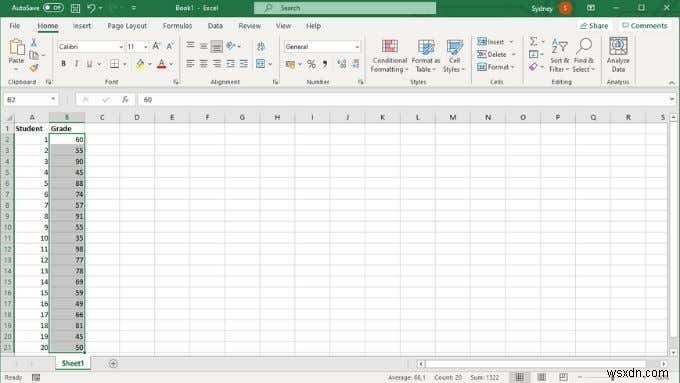Viewport: 680px width, 383px height.
Task: Open the Review tab
Action: (250, 26)
